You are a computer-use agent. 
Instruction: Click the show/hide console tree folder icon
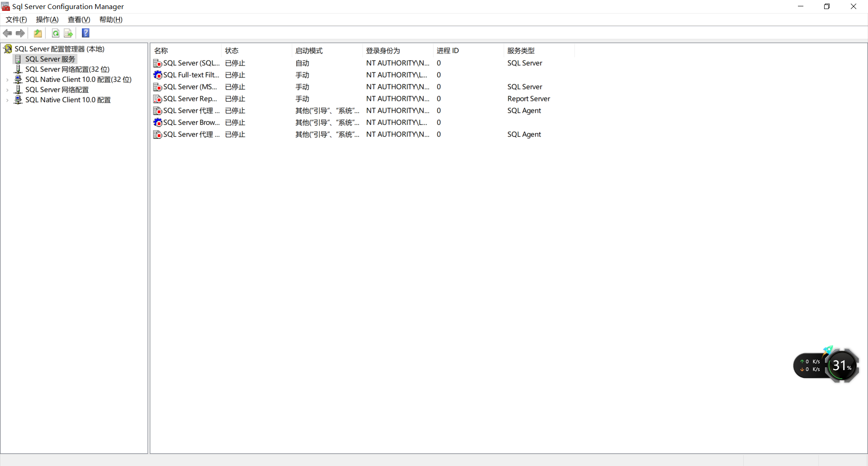point(38,33)
